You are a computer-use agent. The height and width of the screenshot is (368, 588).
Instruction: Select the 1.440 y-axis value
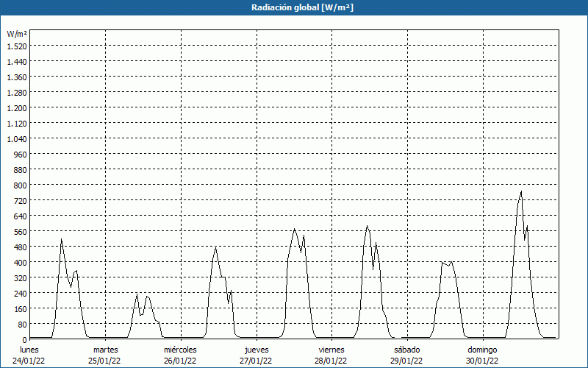click(x=17, y=61)
